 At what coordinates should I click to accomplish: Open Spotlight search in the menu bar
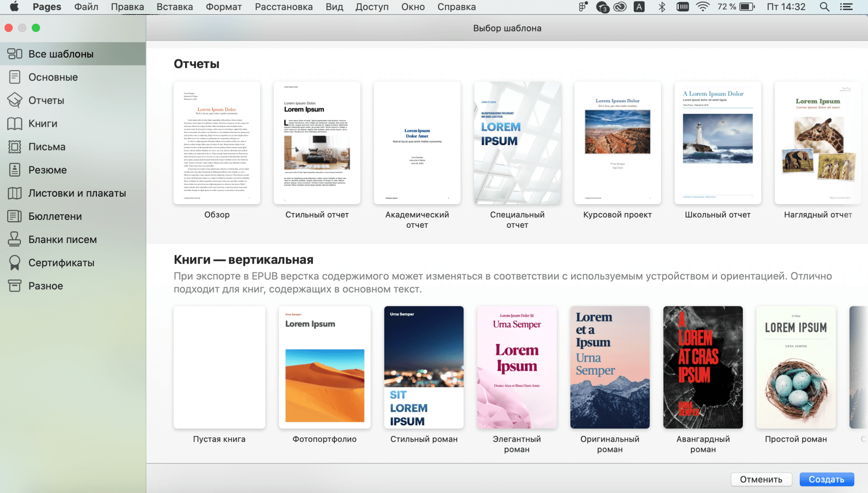point(824,7)
